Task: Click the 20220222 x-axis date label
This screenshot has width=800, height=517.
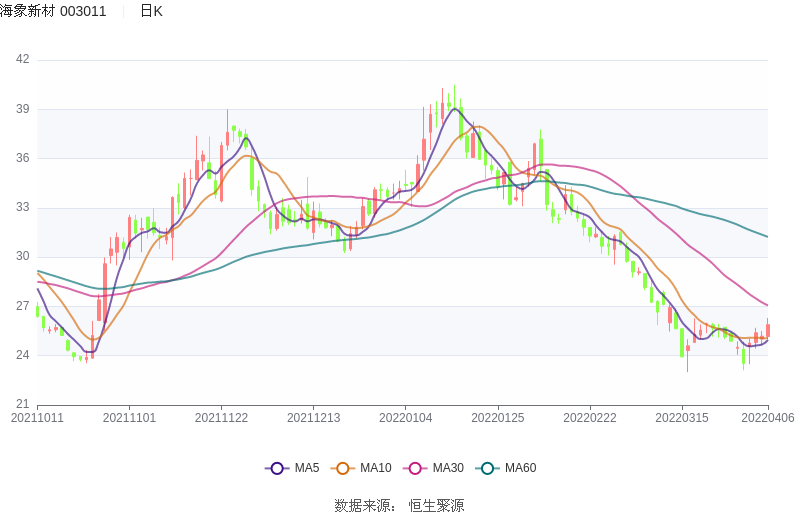Action: (x=590, y=418)
